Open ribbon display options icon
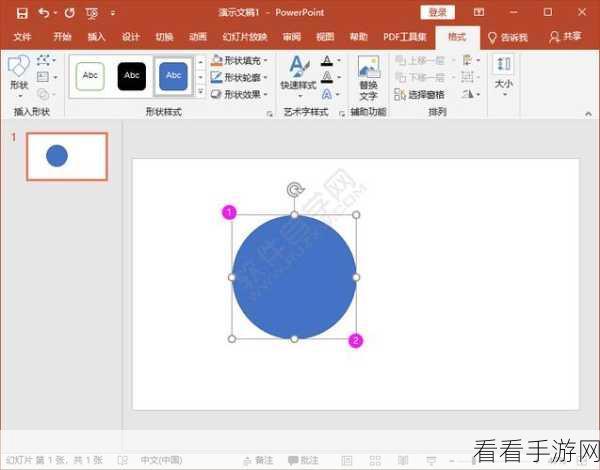600x470 pixels. tap(479, 12)
